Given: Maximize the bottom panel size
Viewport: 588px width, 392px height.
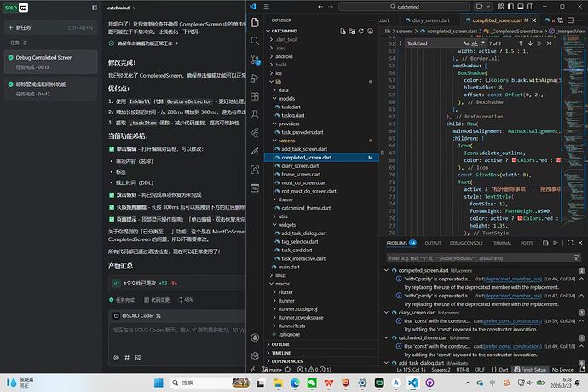Looking at the screenshot, I should [570, 243].
